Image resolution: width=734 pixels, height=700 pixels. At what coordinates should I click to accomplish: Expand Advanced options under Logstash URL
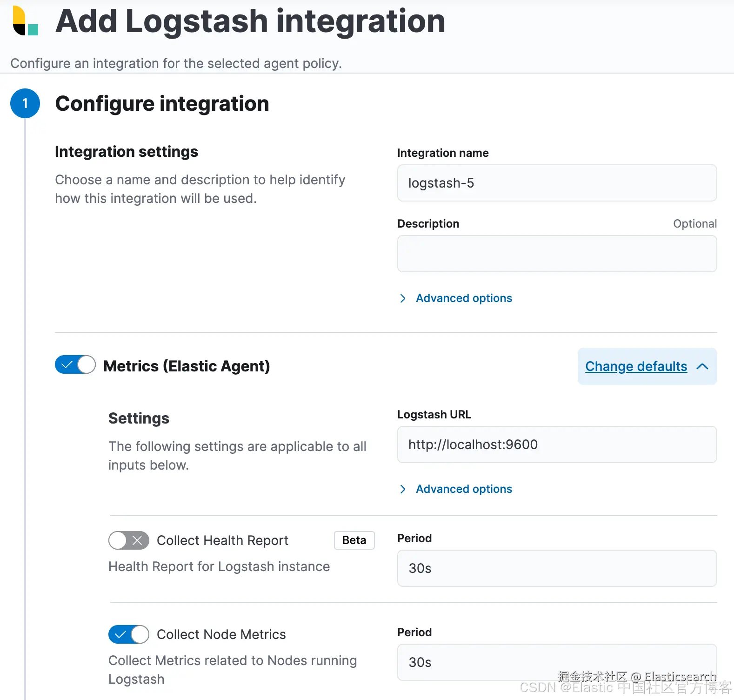point(463,489)
